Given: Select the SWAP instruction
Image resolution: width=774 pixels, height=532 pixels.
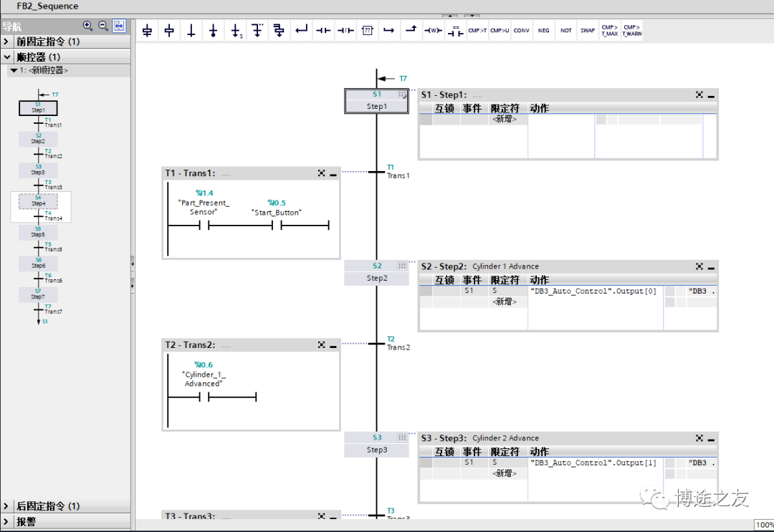Looking at the screenshot, I should click(588, 31).
